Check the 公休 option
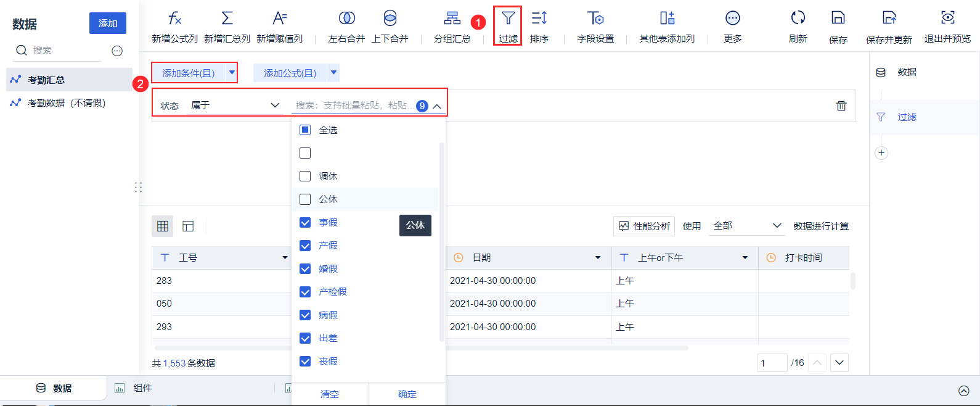This screenshot has height=406, width=980. 305,199
